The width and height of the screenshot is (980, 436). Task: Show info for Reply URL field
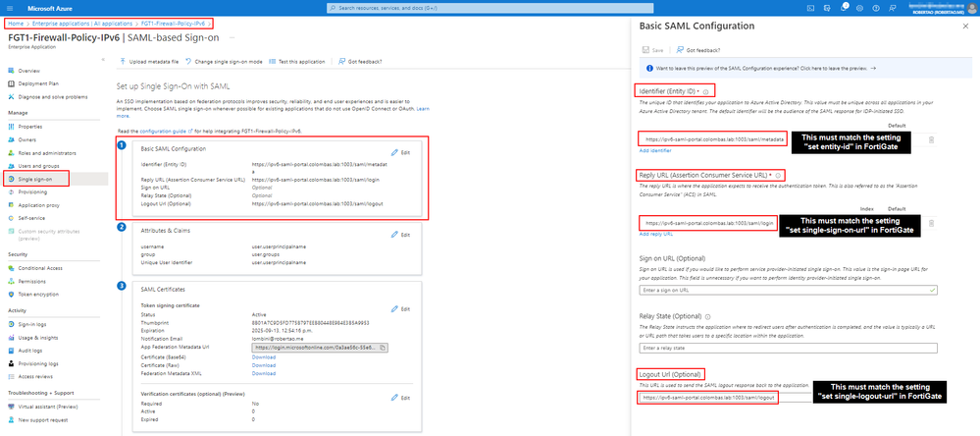(x=778, y=176)
